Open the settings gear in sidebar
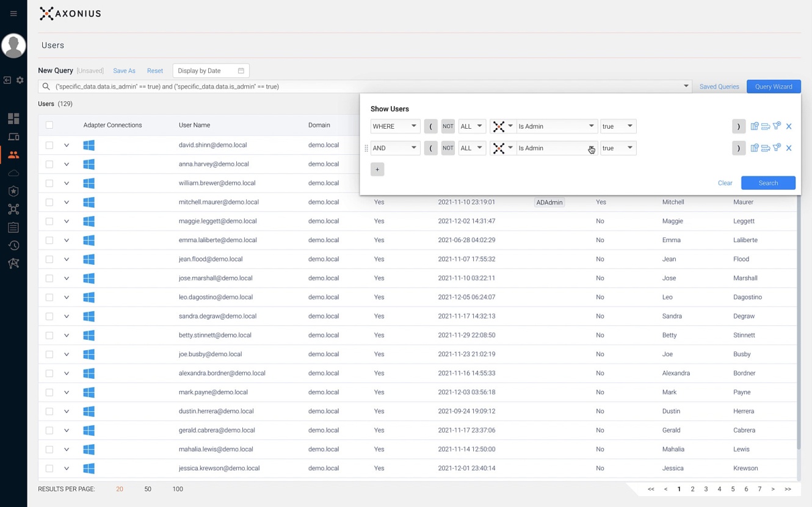812x507 pixels. pos(20,80)
